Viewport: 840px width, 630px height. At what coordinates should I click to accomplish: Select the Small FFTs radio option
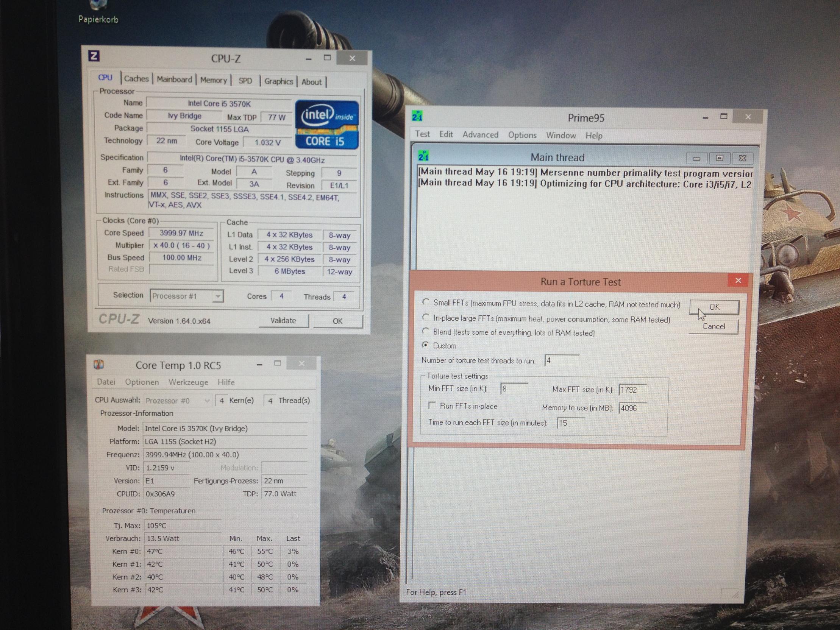click(x=426, y=302)
